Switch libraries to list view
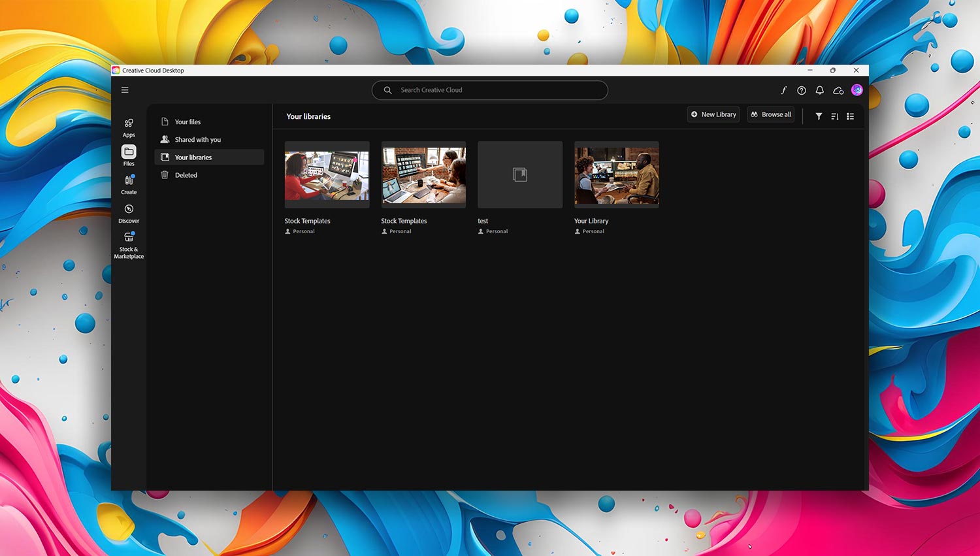This screenshot has width=980, height=556. (x=850, y=116)
